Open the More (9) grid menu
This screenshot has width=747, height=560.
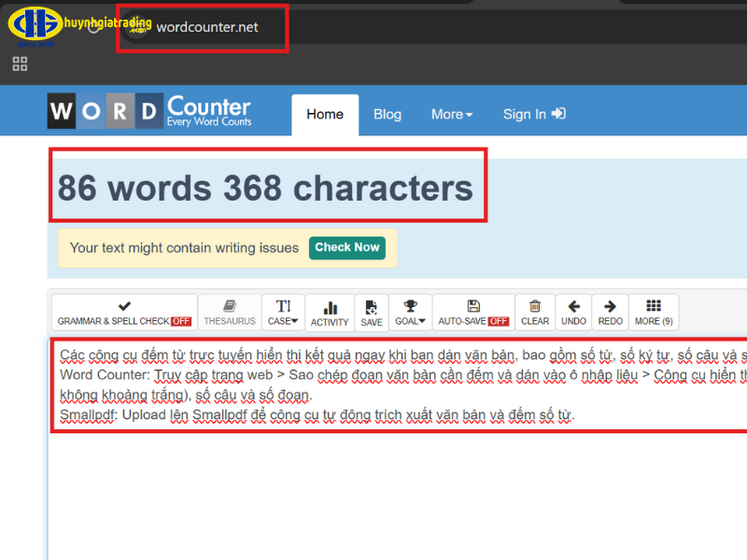[x=654, y=313]
